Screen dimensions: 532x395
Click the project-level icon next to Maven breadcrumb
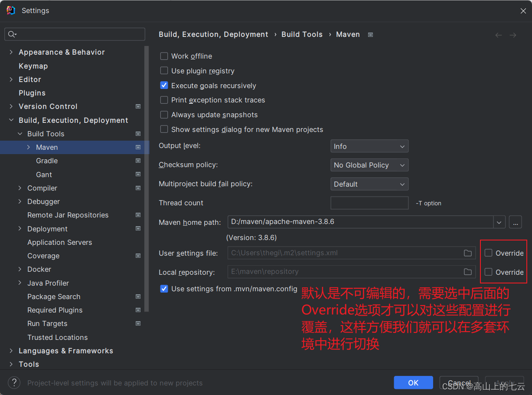[370, 35]
